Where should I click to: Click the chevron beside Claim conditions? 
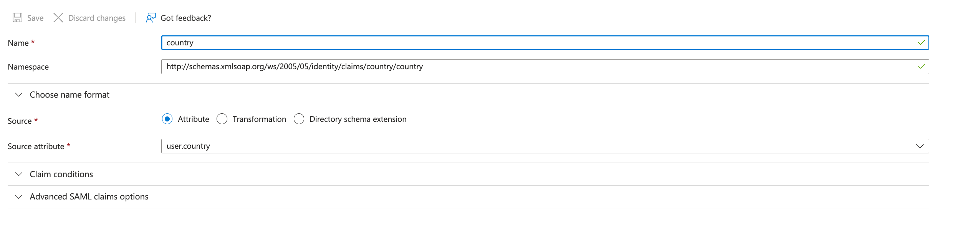(18, 174)
